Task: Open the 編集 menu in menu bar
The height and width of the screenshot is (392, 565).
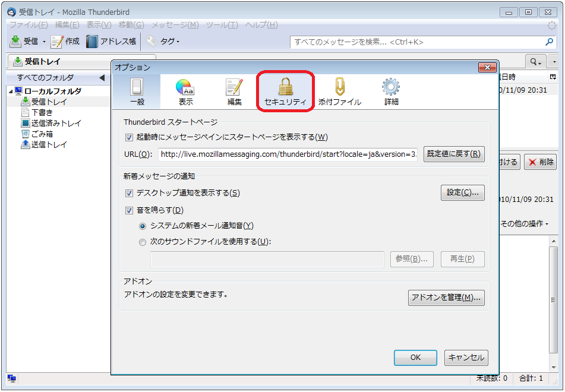Action: 67,25
